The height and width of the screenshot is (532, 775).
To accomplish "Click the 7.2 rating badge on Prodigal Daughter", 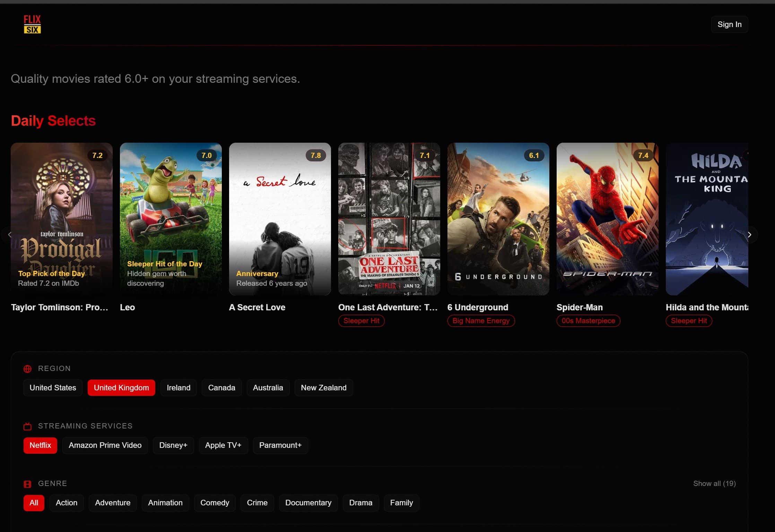I will tap(97, 156).
